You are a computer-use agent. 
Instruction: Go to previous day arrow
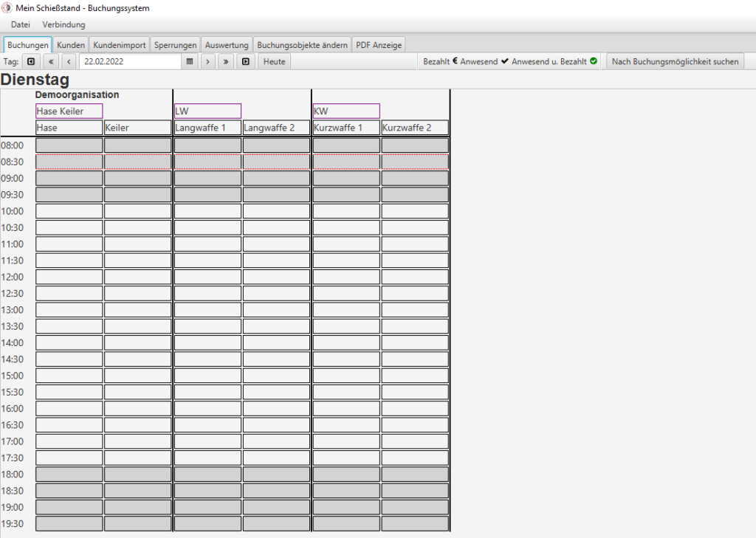[x=69, y=62]
